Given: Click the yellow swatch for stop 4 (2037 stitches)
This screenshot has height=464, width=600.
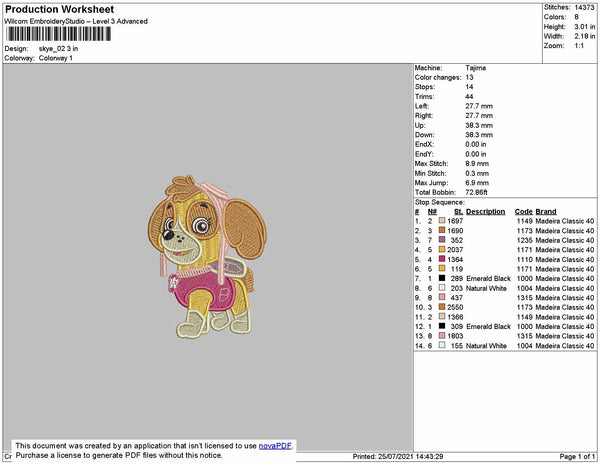Looking at the screenshot, I should [x=442, y=249].
